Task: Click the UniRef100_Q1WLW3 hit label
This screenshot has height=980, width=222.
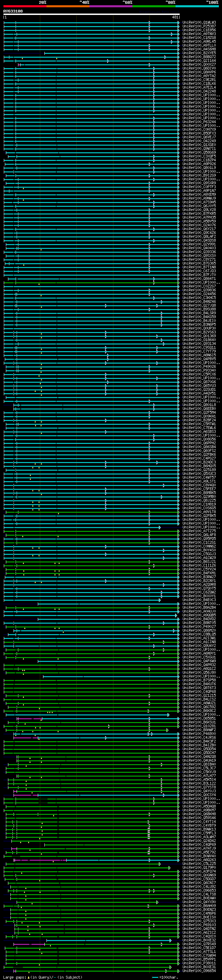Action: pos(199,23)
